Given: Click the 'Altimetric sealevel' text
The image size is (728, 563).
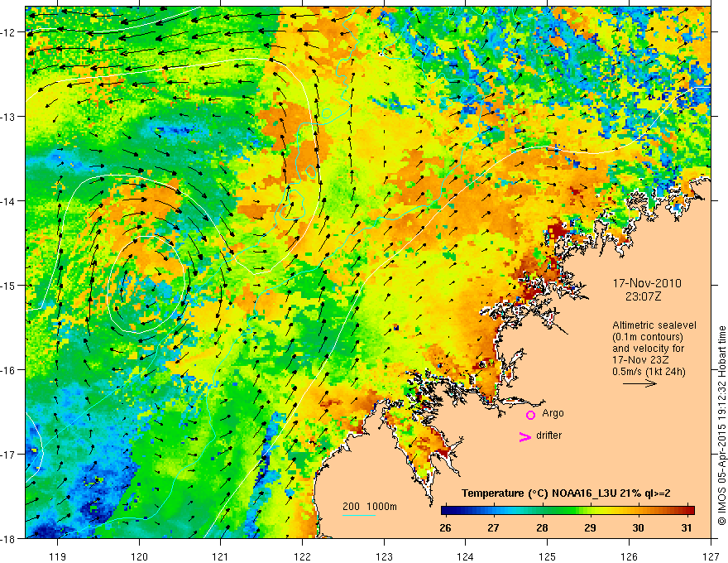Looking at the screenshot, I should pyautogui.click(x=654, y=325).
